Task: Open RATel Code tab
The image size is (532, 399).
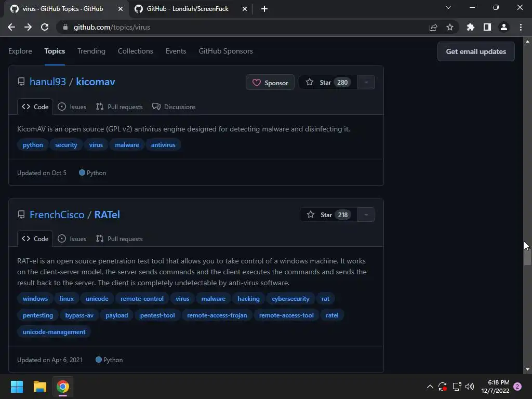Action: pyautogui.click(x=35, y=239)
